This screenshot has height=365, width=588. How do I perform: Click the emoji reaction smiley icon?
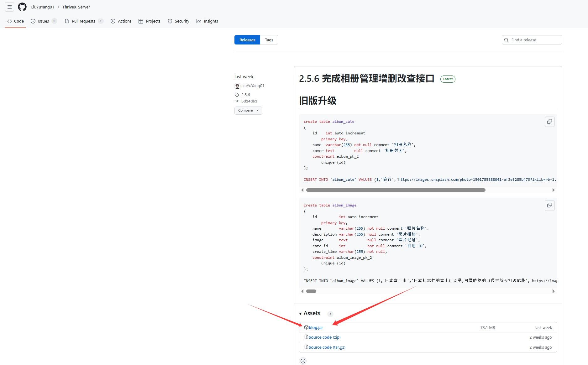303,361
